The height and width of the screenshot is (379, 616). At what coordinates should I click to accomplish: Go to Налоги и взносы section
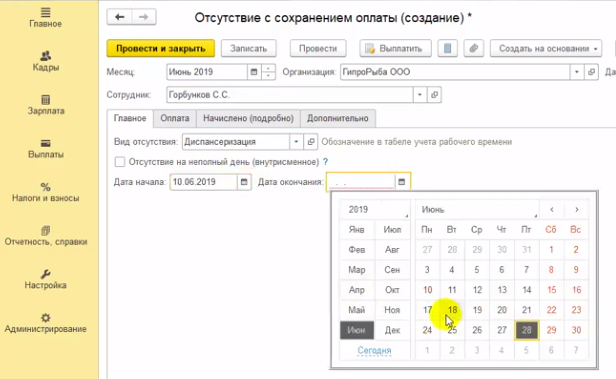tap(46, 192)
